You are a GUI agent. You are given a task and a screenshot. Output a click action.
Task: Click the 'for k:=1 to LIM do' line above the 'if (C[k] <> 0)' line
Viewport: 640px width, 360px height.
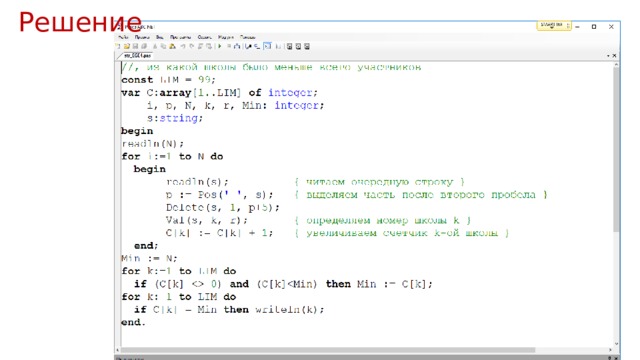coord(178,271)
